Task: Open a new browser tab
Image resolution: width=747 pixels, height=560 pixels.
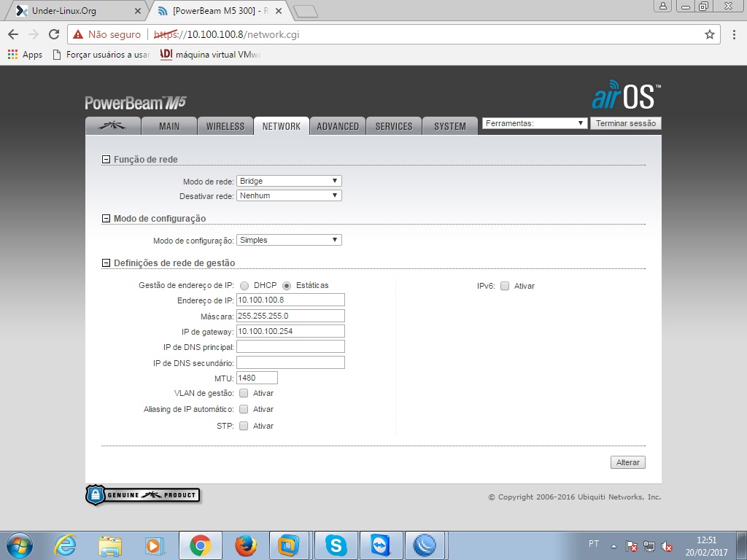Action: click(x=306, y=12)
